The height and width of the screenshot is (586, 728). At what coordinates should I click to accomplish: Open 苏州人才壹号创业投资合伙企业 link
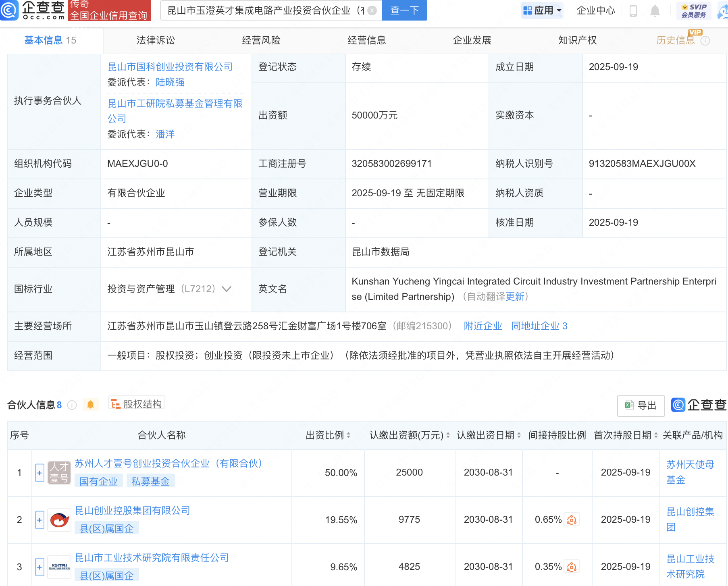[x=168, y=463]
